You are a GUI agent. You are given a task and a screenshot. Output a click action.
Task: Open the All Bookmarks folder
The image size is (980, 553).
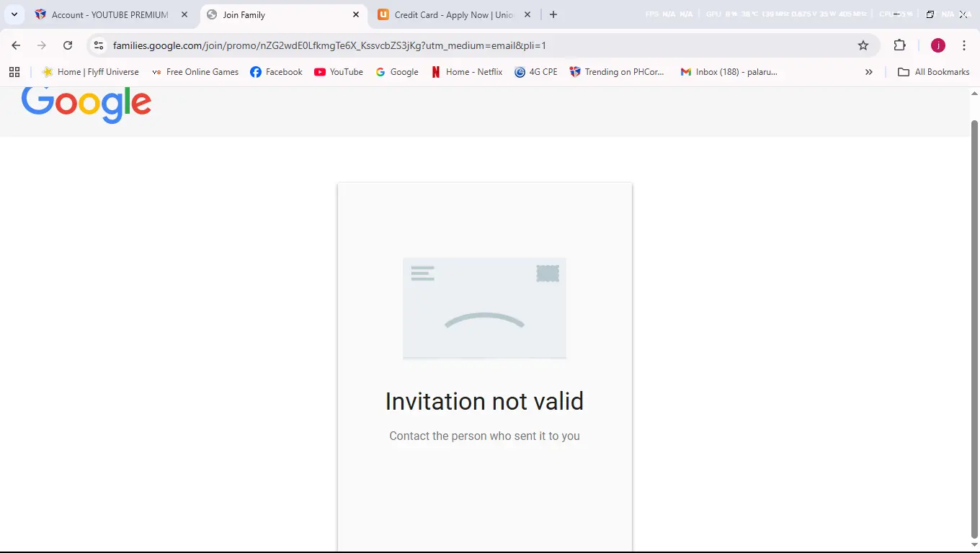933,72
